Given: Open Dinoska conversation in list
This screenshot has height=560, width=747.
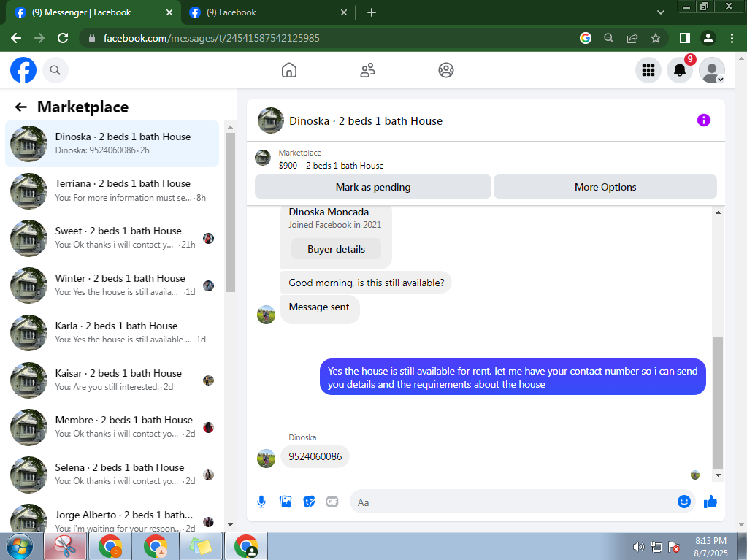Looking at the screenshot, I should [x=112, y=143].
